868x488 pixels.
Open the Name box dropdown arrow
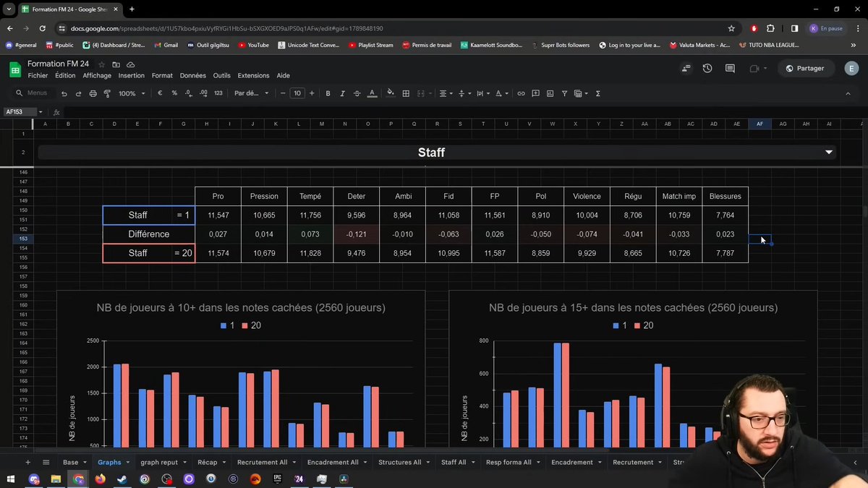(x=40, y=112)
